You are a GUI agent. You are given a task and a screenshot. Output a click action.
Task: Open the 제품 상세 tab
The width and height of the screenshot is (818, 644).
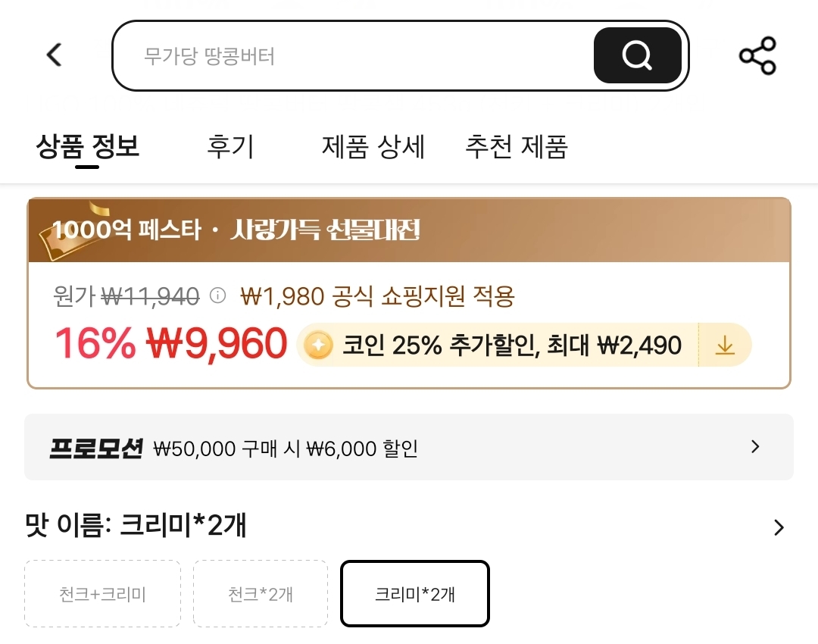(373, 146)
